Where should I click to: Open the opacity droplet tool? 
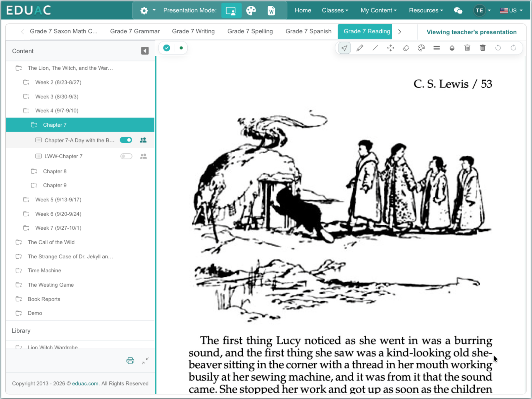click(x=452, y=48)
